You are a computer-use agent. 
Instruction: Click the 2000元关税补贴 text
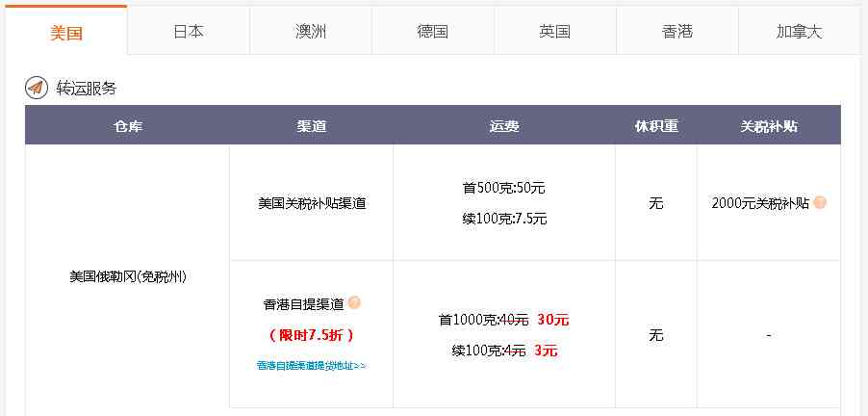click(760, 203)
